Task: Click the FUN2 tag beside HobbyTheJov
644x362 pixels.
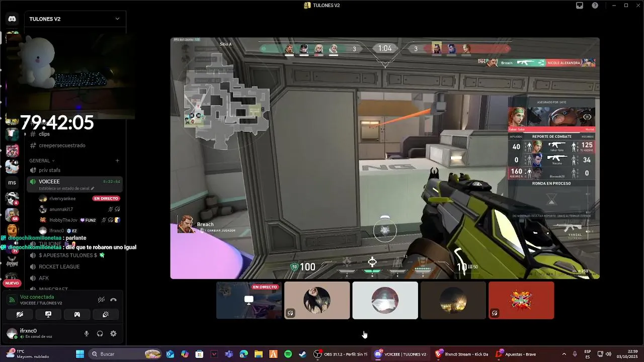Action: pyautogui.click(x=88, y=220)
